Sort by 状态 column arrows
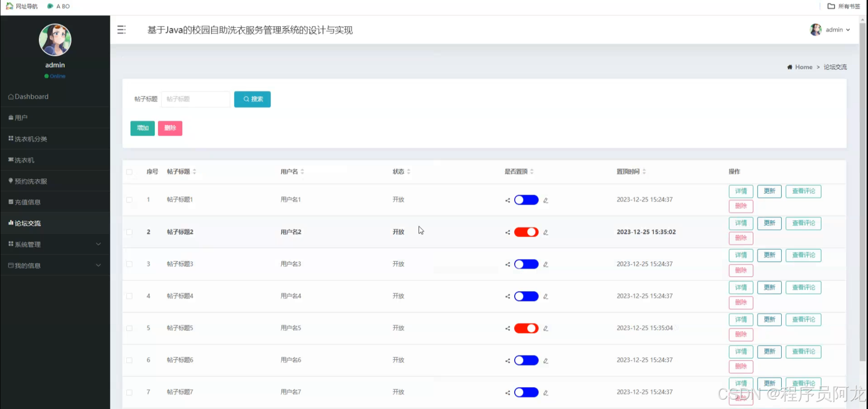The height and width of the screenshot is (409, 868). tap(408, 172)
